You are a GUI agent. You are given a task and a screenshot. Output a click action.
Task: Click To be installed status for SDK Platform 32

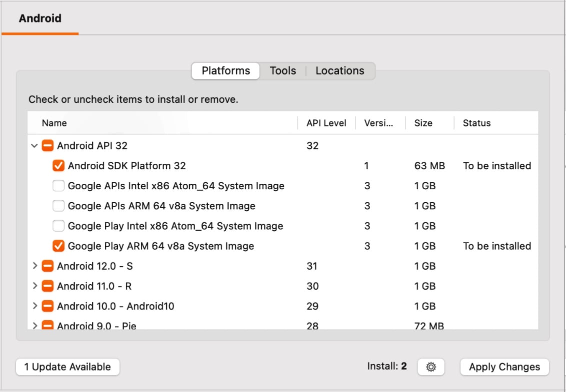coord(497,166)
